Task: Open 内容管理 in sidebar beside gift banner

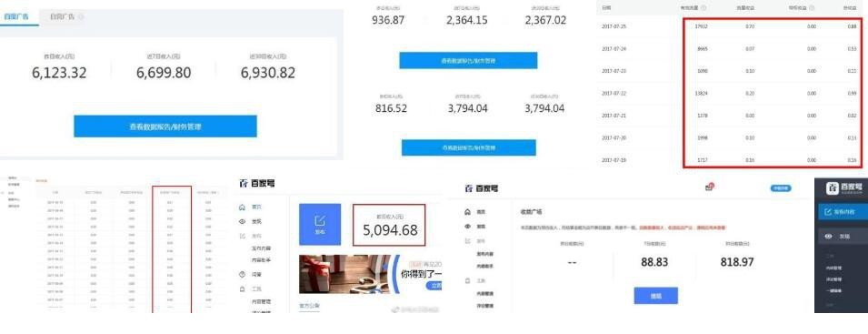Action: tap(261, 302)
